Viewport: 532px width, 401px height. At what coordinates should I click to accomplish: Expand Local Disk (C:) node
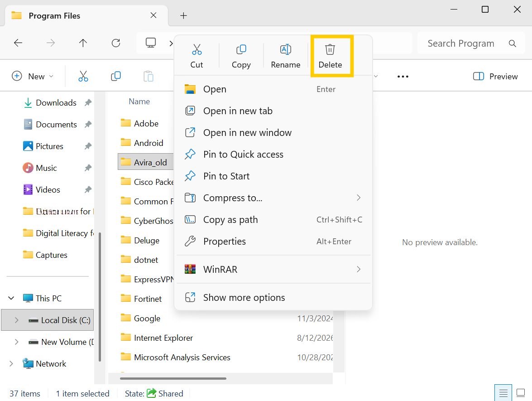pyautogui.click(x=16, y=320)
